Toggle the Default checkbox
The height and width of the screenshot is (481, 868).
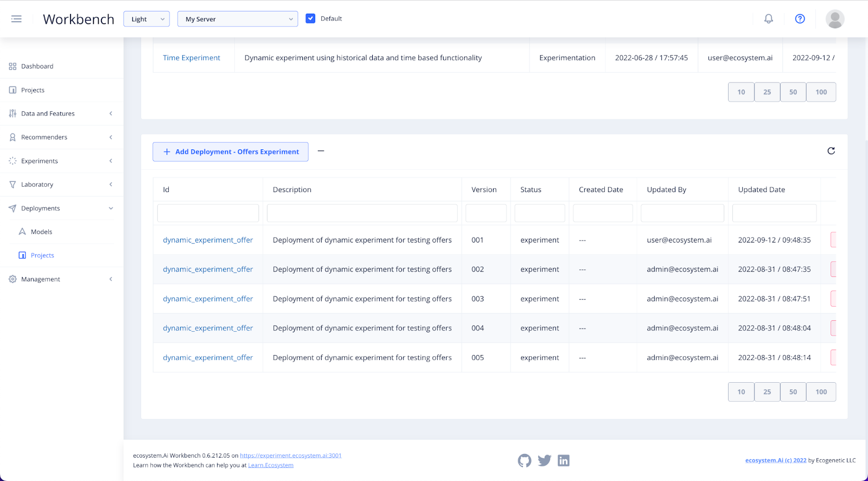coord(310,18)
